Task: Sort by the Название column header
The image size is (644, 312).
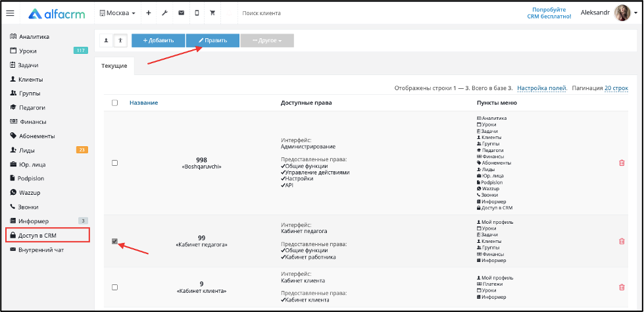Action: [144, 103]
